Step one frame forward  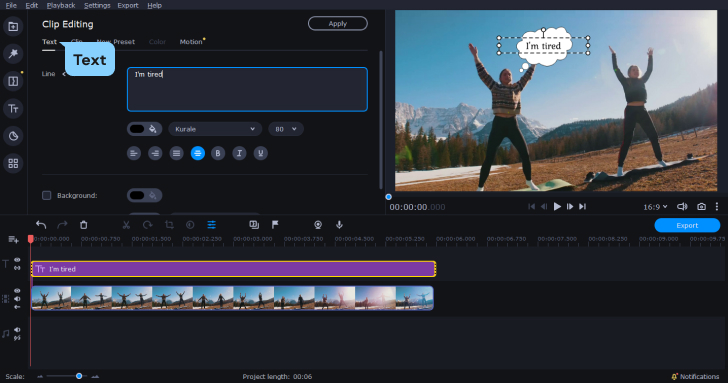point(570,207)
